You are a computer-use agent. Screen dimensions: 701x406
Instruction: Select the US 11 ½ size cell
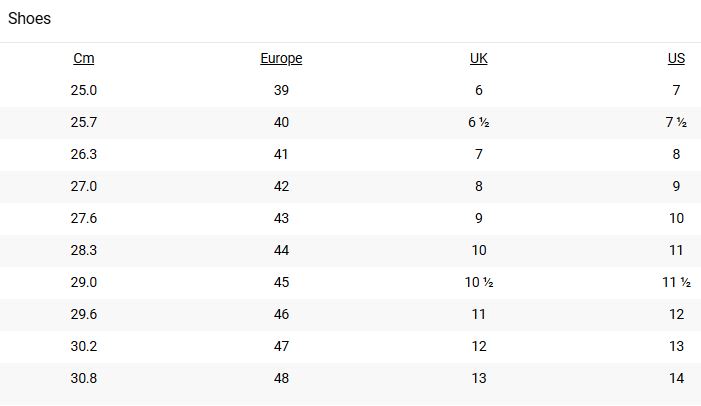pos(676,282)
